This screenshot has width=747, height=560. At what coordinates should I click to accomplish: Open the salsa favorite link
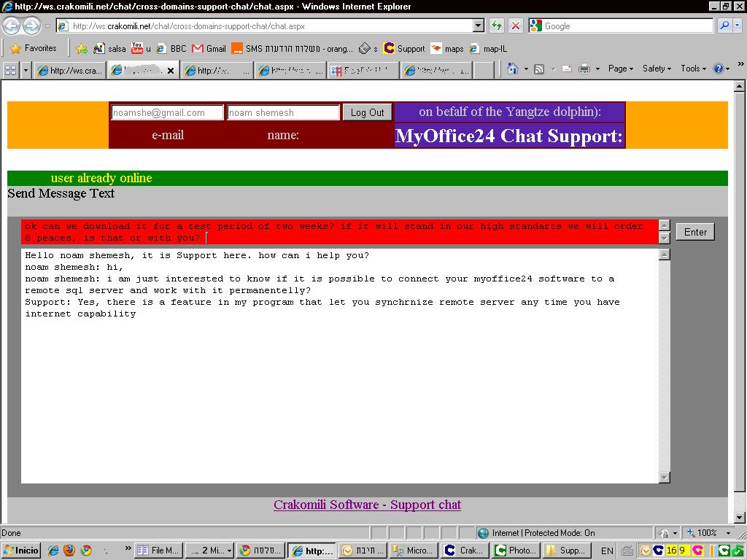click(110, 49)
